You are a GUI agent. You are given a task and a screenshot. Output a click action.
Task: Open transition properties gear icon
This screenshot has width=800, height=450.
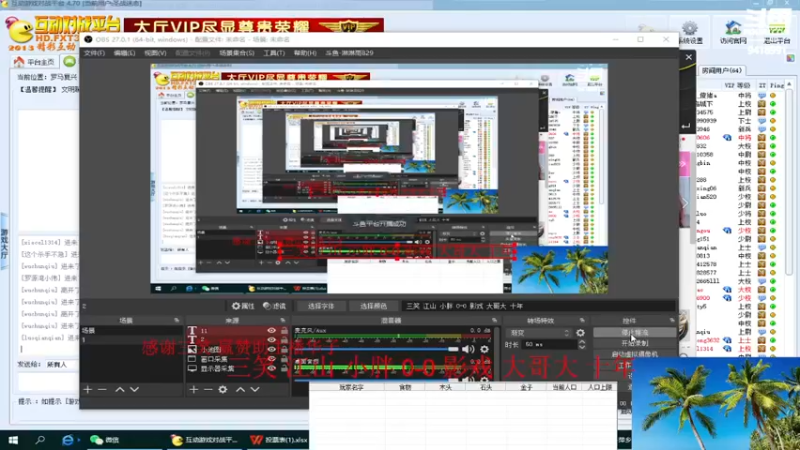coord(581,333)
